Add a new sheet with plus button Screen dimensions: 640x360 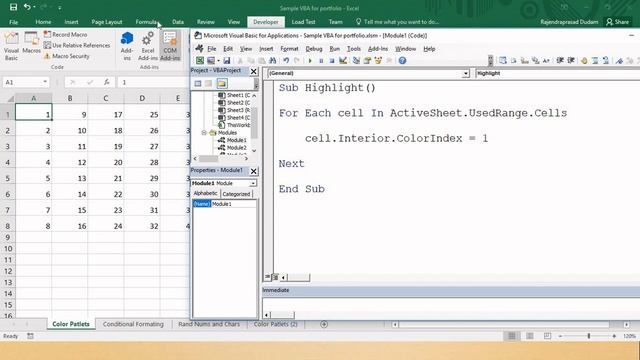(x=324, y=324)
